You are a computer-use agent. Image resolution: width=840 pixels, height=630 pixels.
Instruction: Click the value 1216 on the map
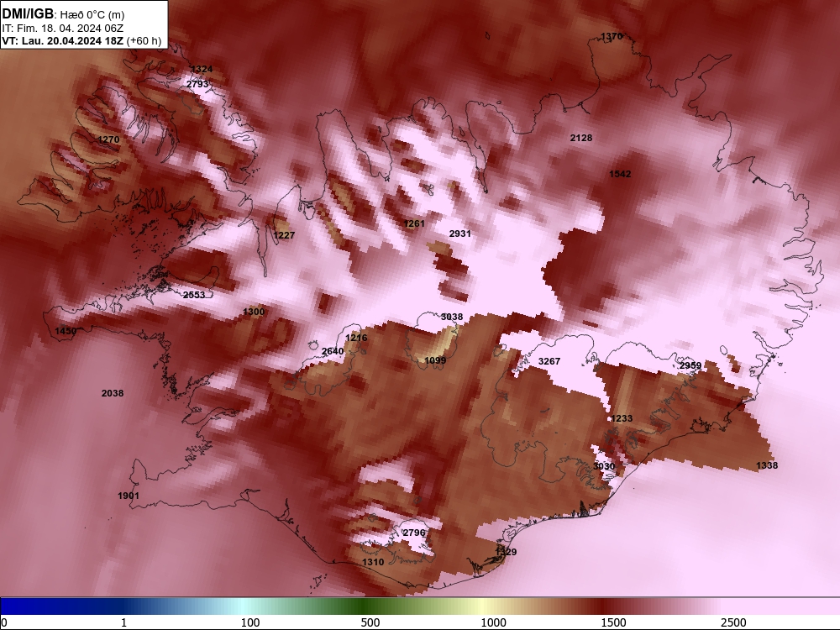coord(356,338)
